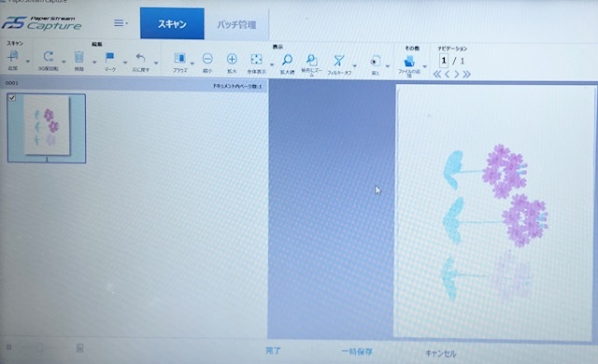Click the 縮小 zoom-out icon
Viewport: 598px width, 364px height.
coord(207,59)
